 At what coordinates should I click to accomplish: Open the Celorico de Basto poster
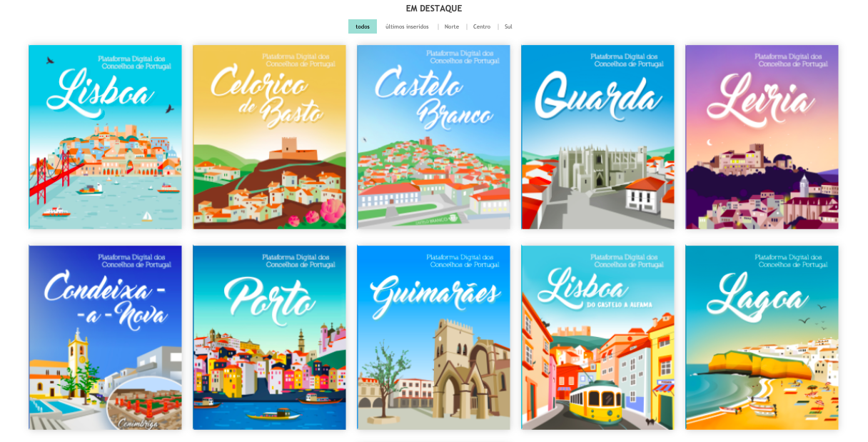tap(269, 137)
